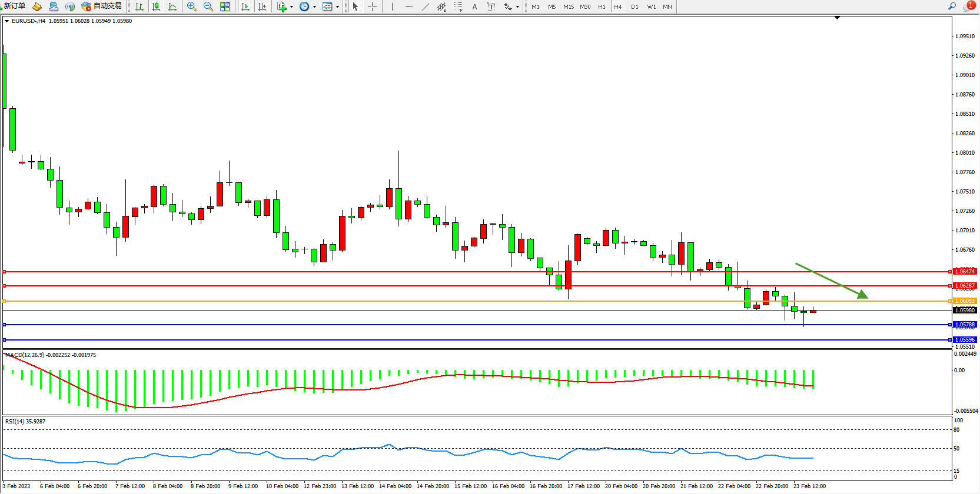Click the Zoom In magnifier icon
The height and width of the screenshot is (494, 980).
[191, 6]
